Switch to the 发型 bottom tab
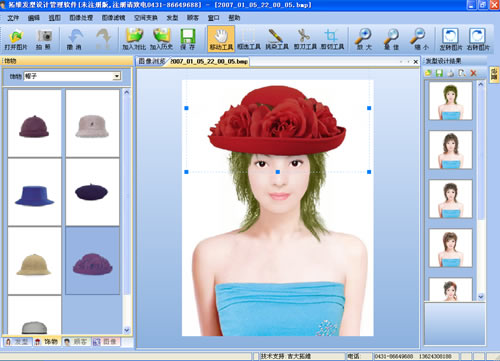This screenshot has height=361, width=500. coord(18,342)
